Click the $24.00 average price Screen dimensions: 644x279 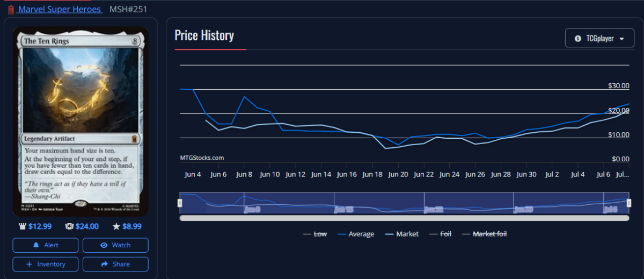[86, 226]
